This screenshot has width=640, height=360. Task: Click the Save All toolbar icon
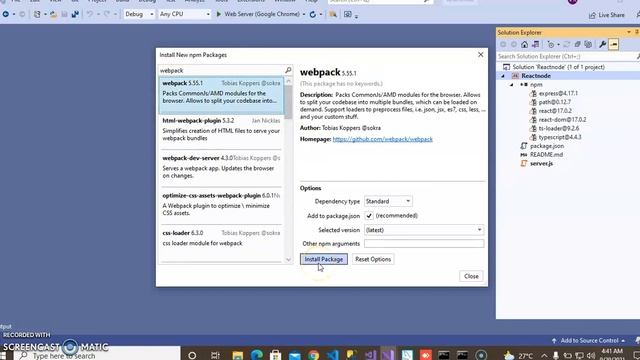tap(75, 14)
